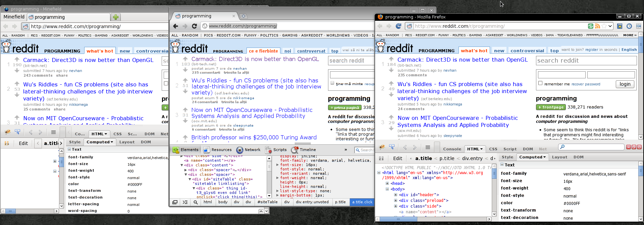The image size is (644, 225).
Task: Open the Timeline panel in Chrome inspector
Action: tap(304, 150)
